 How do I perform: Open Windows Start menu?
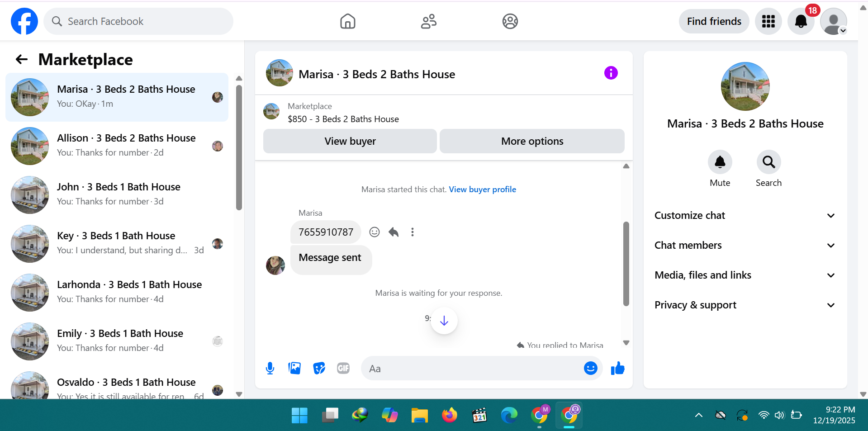[x=299, y=415]
